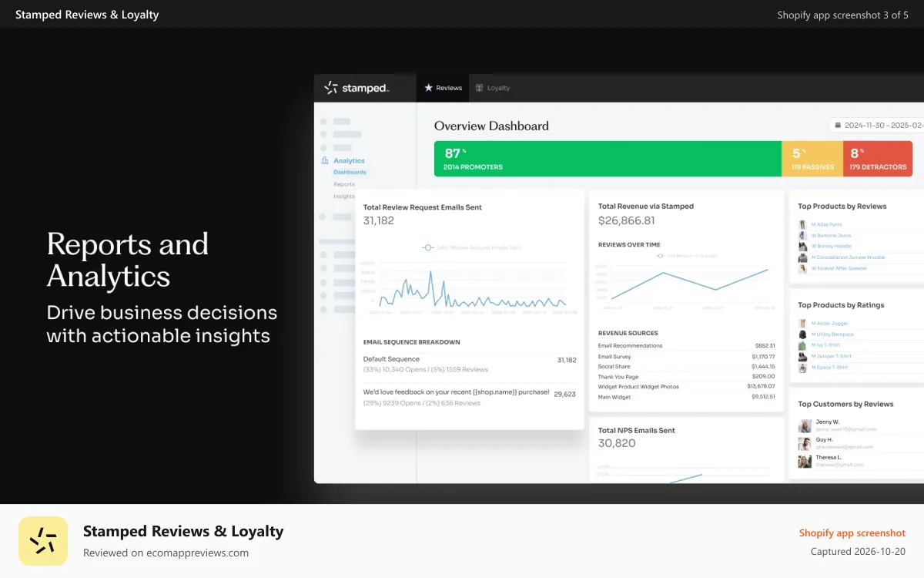Open the M Atlas Pants product thumbnail
The height and width of the screenshot is (578, 924).
802,224
